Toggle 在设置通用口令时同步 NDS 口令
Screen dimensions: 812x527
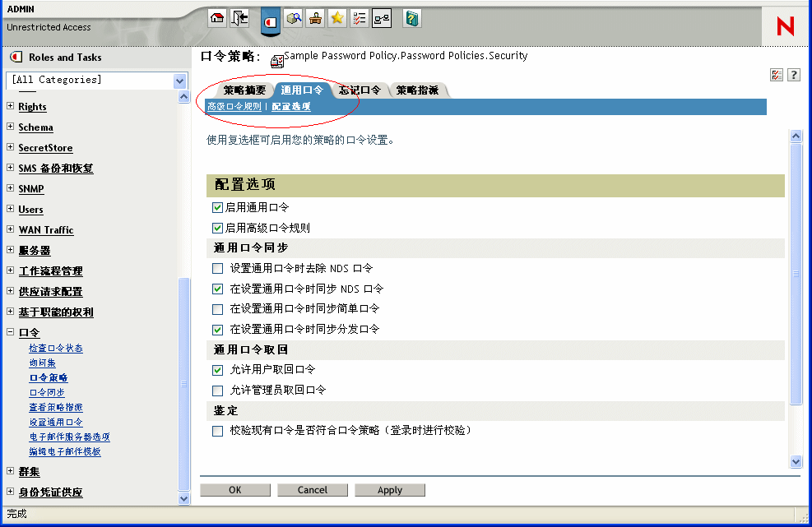tap(217, 289)
